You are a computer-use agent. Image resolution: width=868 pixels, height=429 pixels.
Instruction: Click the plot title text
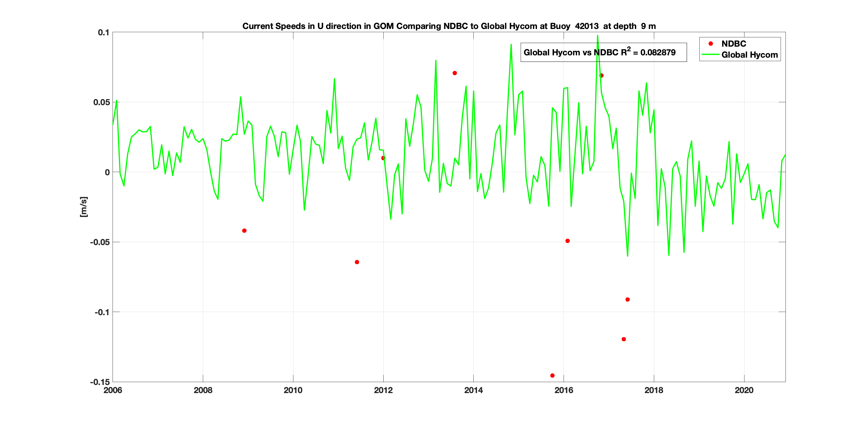point(449,26)
